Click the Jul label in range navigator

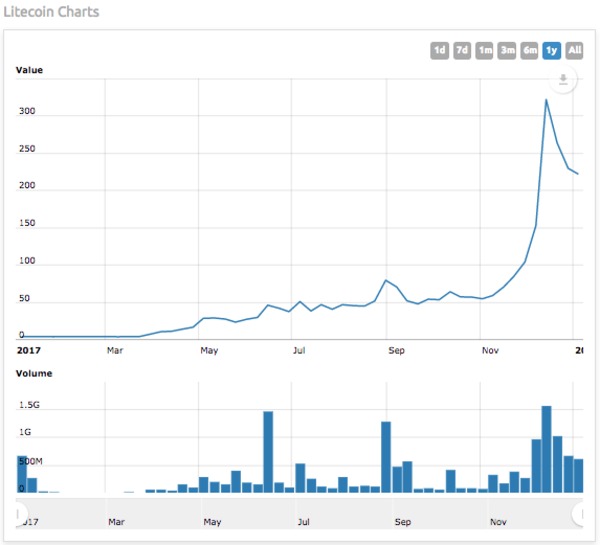point(303,522)
